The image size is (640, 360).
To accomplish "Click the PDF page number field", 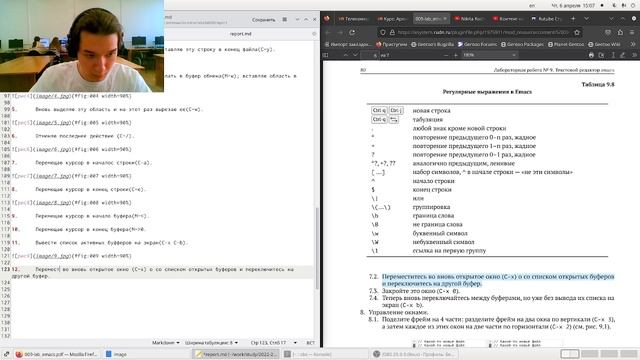I will click(370, 55).
